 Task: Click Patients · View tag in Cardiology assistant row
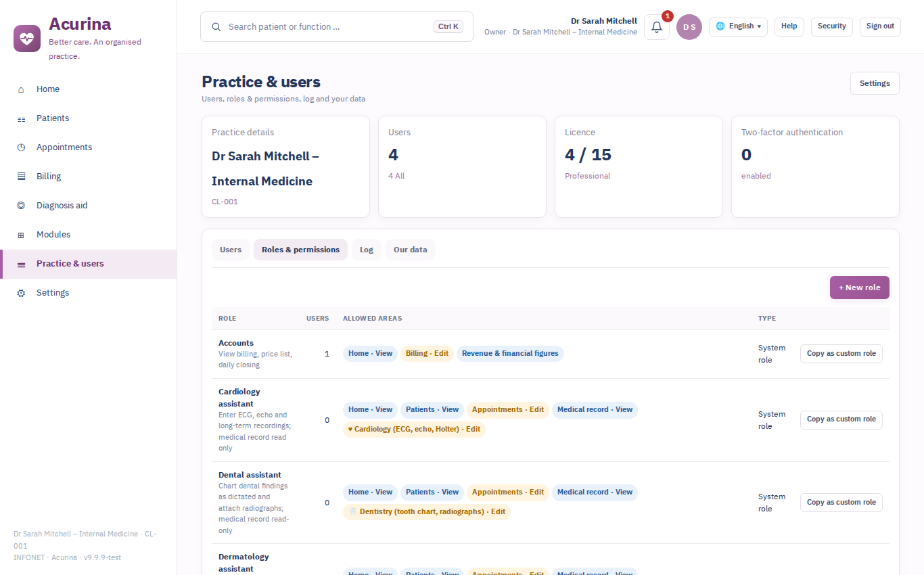point(432,410)
